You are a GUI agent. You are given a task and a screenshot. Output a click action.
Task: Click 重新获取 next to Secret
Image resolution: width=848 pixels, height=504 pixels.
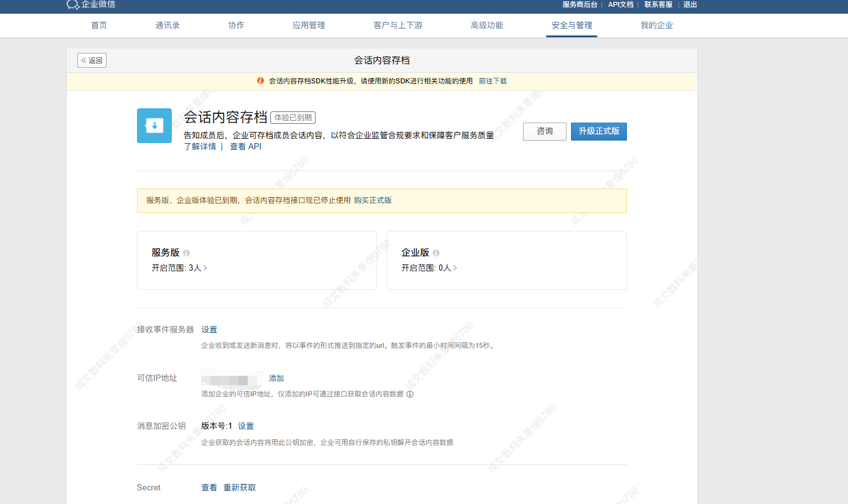[x=240, y=488]
